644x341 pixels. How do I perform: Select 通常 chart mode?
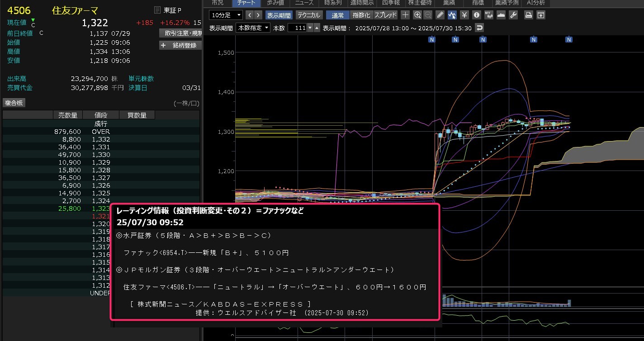[338, 15]
